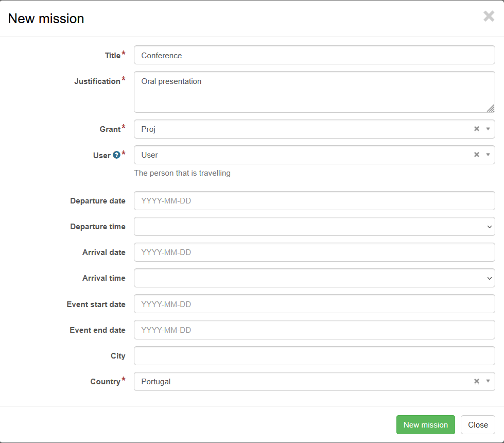Focus the Event start date field
Screen dimensions: 504x443
click(x=314, y=304)
